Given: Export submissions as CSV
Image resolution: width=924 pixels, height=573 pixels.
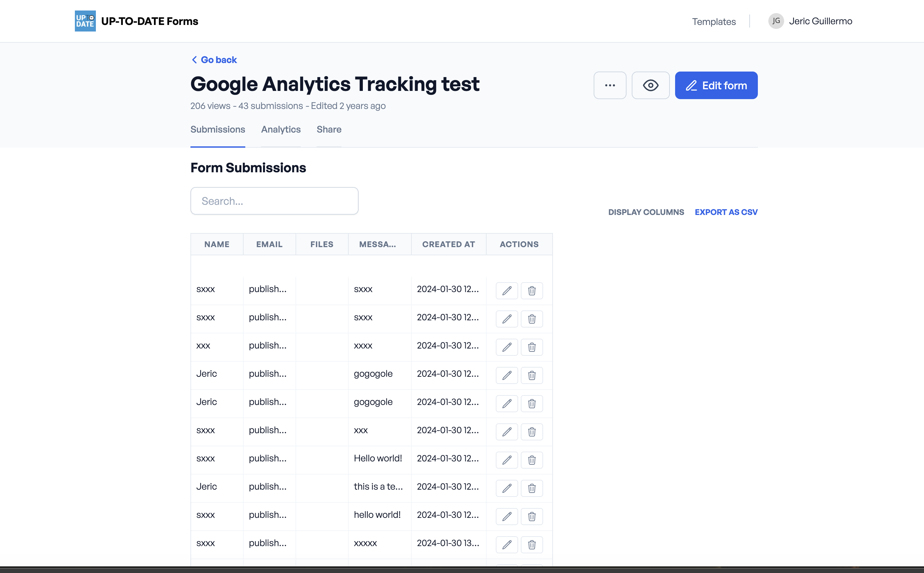Looking at the screenshot, I should 726,212.
